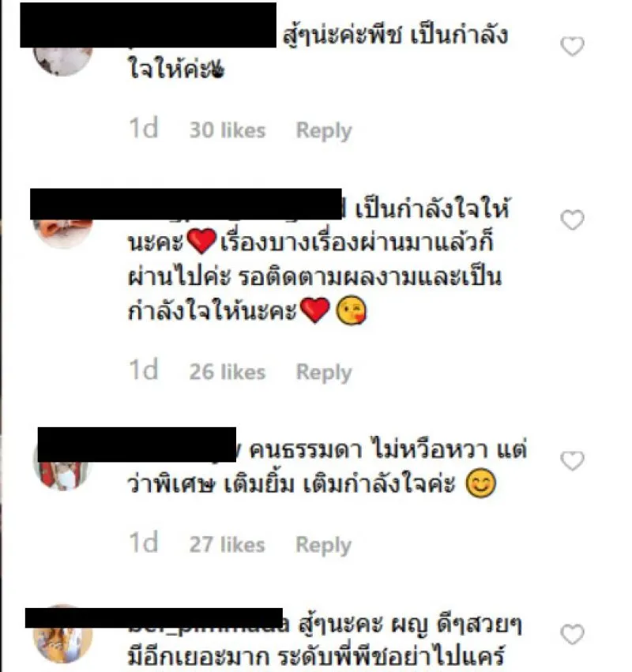Select the 1d timestamp of first comment
632x672 pixels.
pyautogui.click(x=144, y=128)
